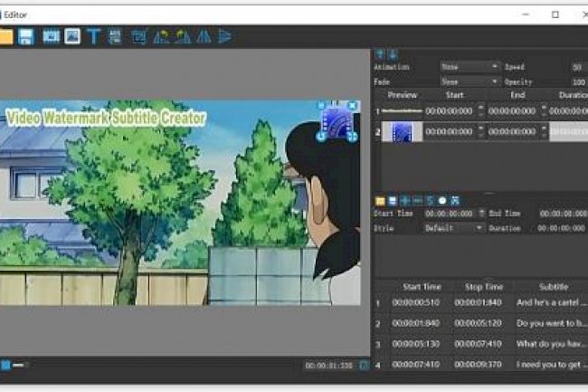Click the subtitle Start Time input field
Screen dimensions: 588x392
450,214
